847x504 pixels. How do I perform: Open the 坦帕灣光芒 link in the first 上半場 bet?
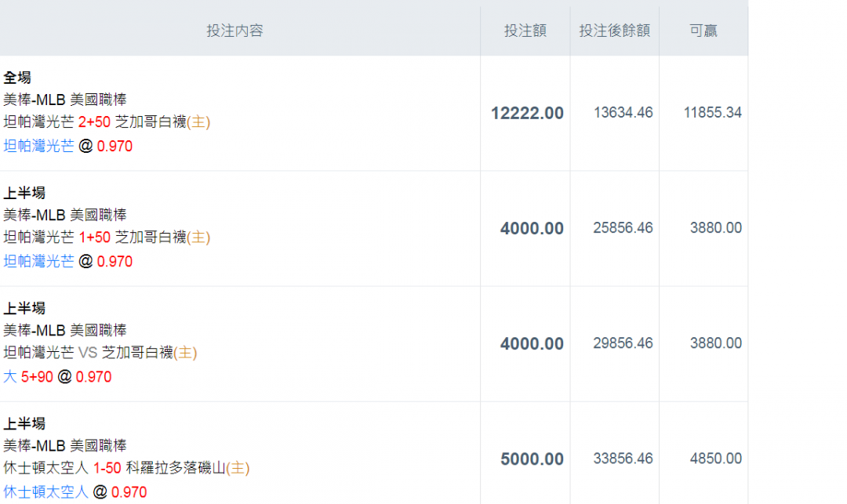[x=39, y=261]
